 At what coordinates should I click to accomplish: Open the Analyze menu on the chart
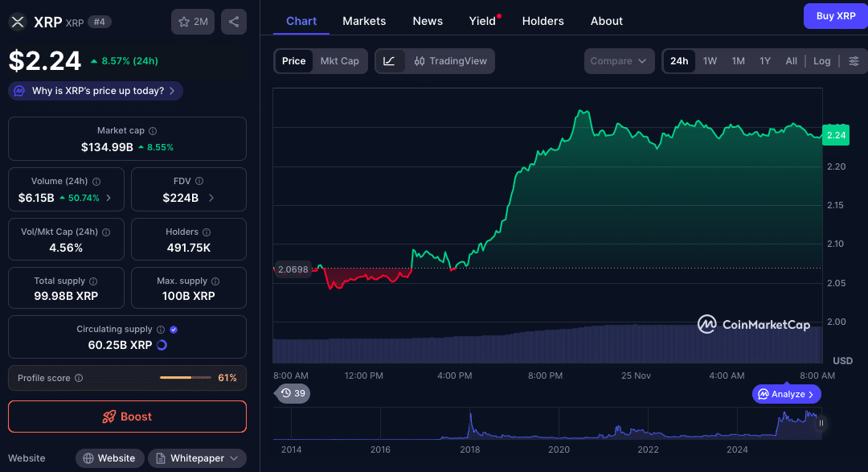coord(786,394)
